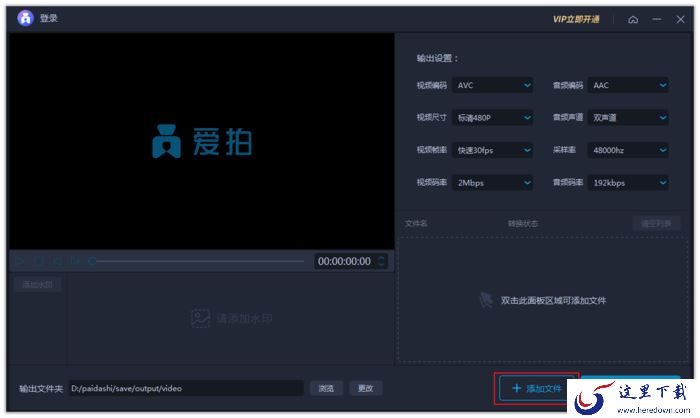Close the converter window

point(680,19)
